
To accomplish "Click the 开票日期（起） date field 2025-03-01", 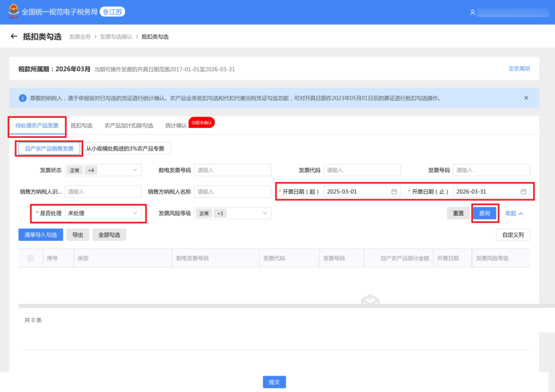I will (x=362, y=192).
